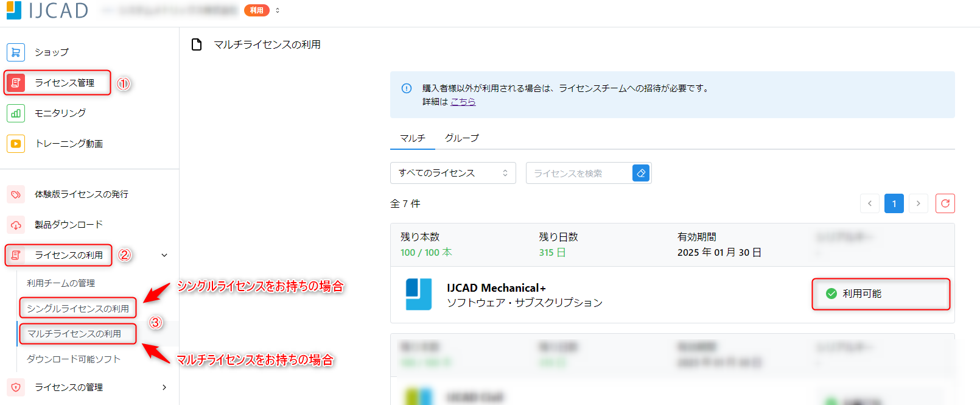Click the green check icon beside 利用可能
980x405 pixels.
coord(831,294)
